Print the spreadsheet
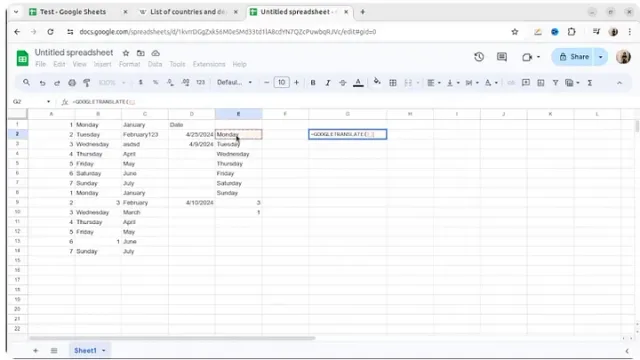Viewport: 640px width, 360px height. coord(72,83)
